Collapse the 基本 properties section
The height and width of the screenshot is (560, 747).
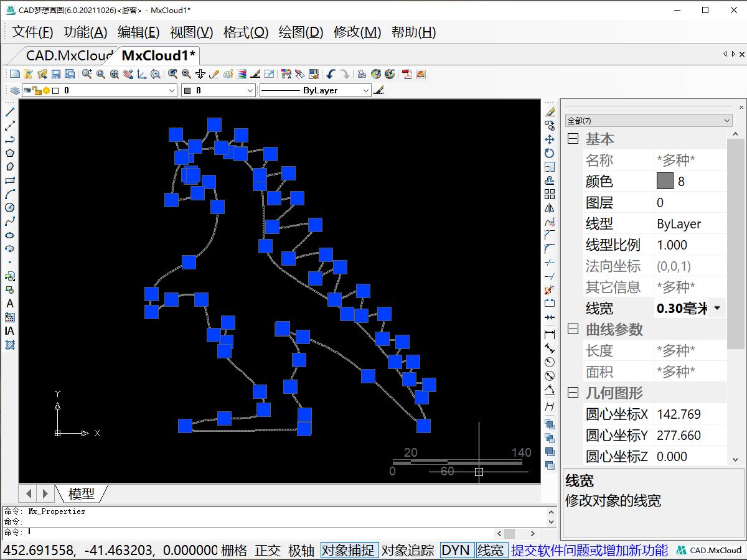pos(571,139)
